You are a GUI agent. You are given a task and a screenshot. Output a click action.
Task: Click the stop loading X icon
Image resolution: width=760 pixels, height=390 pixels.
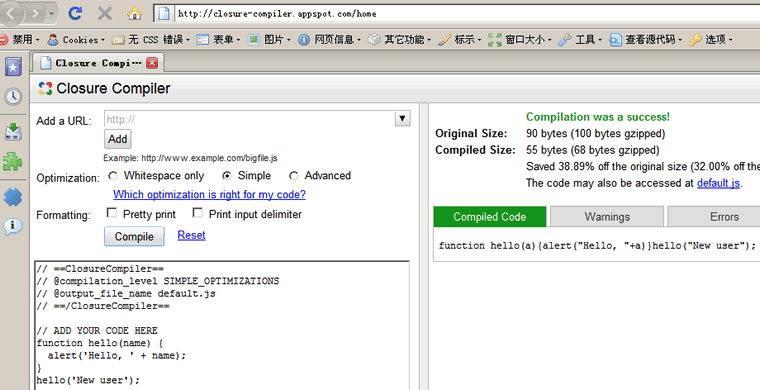point(105,13)
